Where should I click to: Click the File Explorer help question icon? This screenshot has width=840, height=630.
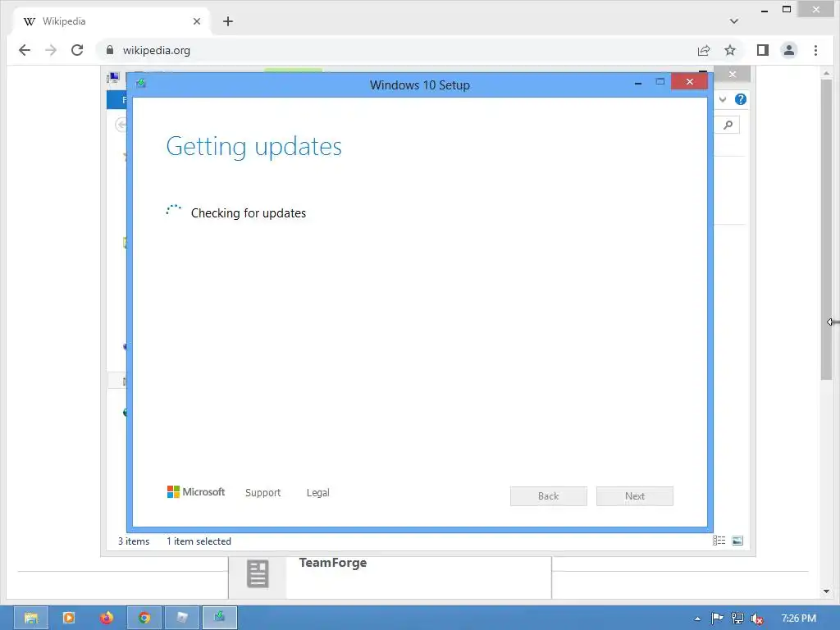pos(741,99)
